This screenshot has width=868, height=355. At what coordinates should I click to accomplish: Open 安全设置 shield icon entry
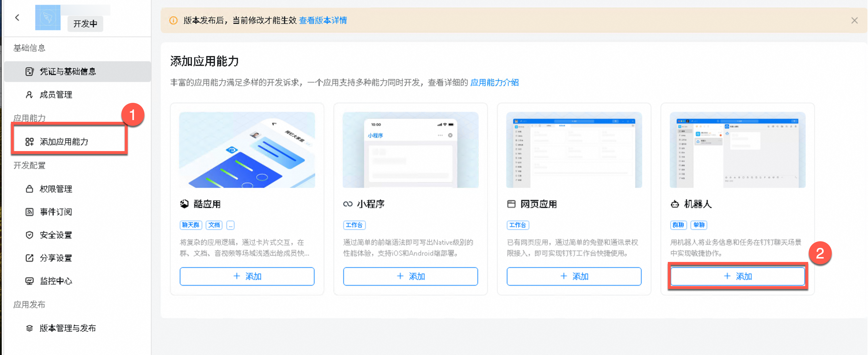[x=56, y=235]
